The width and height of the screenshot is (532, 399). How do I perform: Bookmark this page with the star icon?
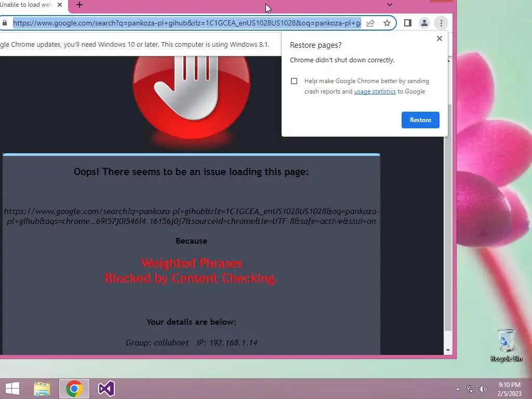(387, 23)
